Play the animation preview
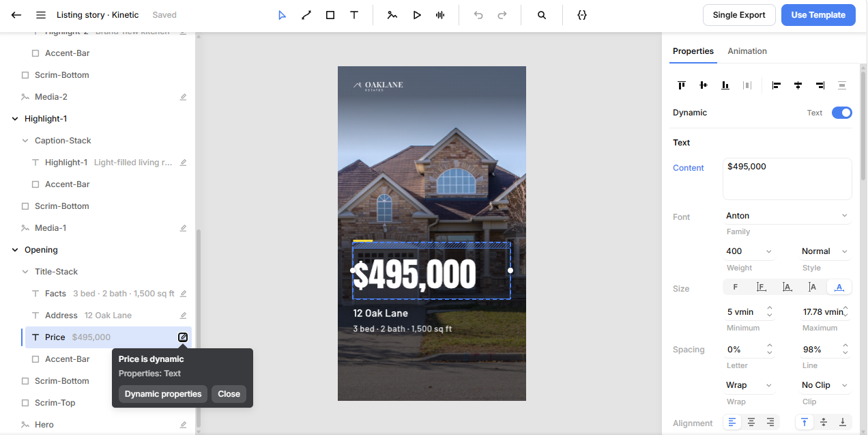This screenshot has height=435, width=868. (x=416, y=15)
